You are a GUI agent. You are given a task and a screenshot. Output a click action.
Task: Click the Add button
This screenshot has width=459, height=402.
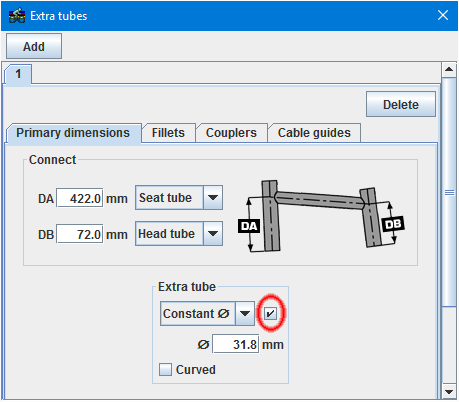(x=34, y=46)
